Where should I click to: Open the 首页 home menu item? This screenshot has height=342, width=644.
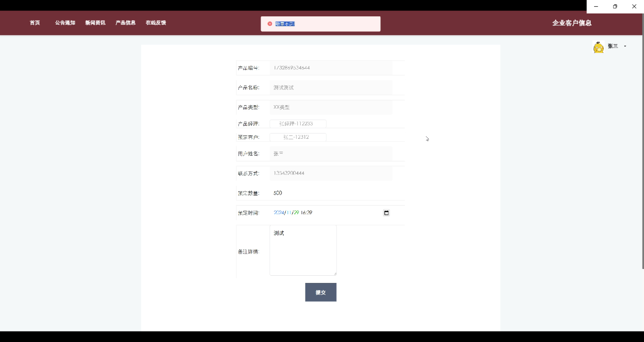[x=35, y=23]
